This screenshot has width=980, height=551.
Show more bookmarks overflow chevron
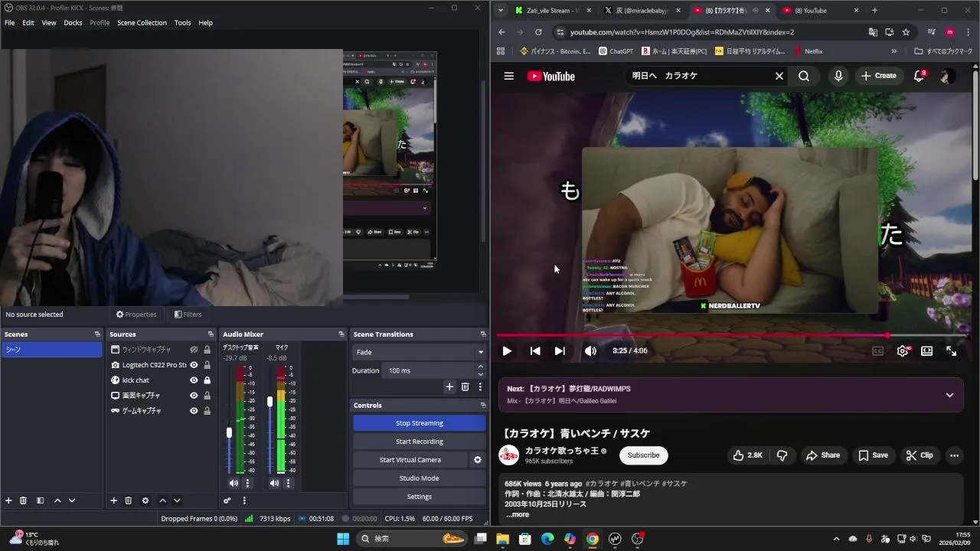click(893, 51)
